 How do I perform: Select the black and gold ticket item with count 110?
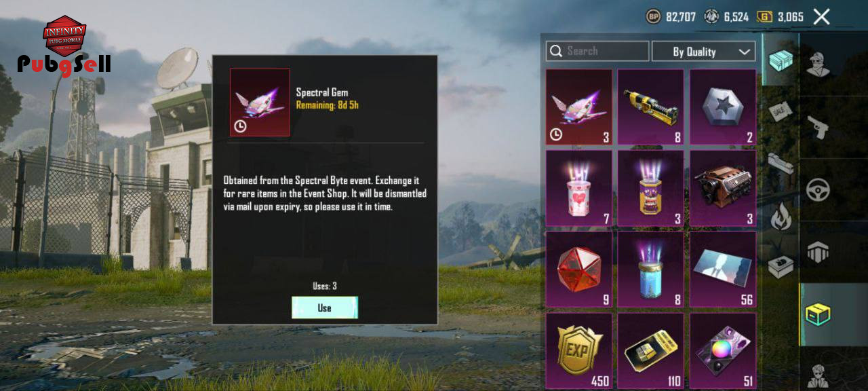coord(651,350)
